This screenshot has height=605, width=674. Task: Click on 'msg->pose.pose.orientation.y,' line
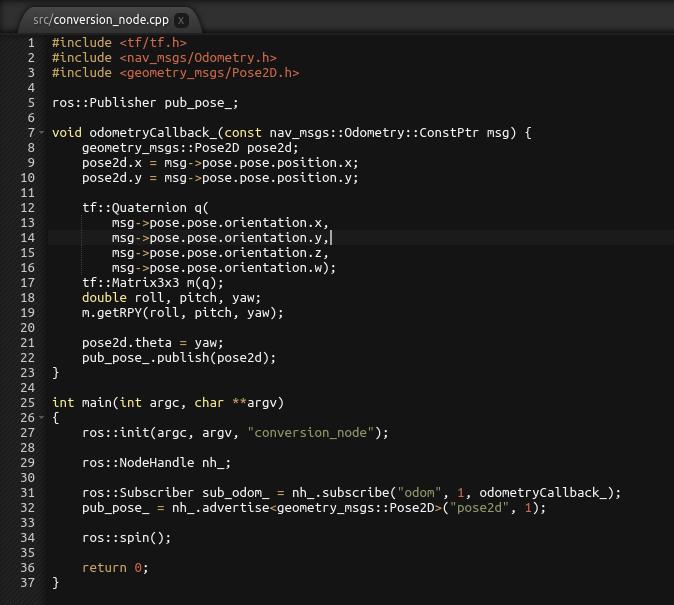tap(220, 238)
